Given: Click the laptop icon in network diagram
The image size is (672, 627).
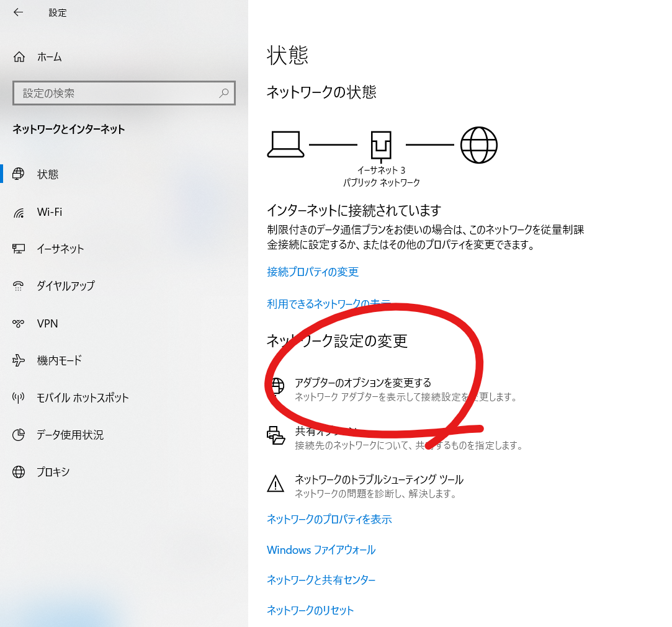Looking at the screenshot, I should point(285,145).
